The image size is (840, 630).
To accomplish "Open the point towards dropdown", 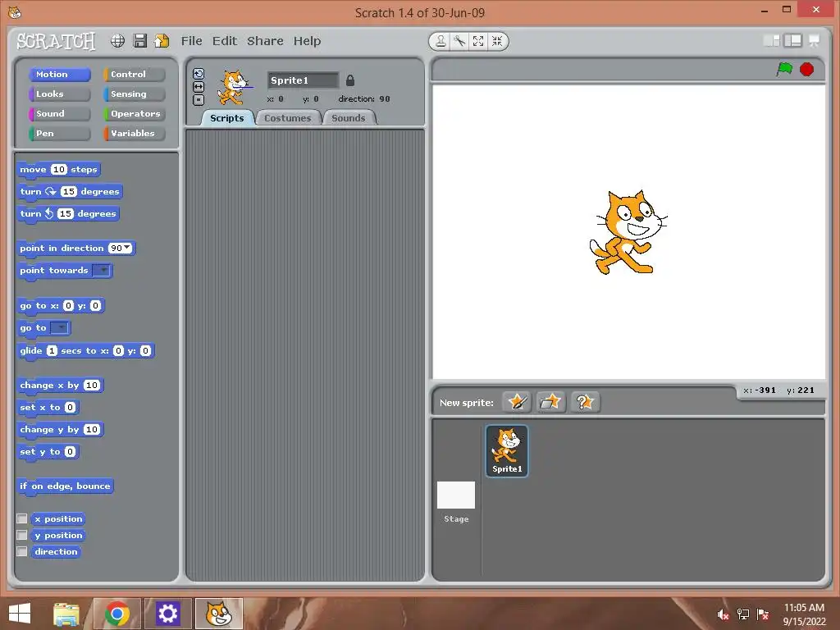I will [101, 271].
